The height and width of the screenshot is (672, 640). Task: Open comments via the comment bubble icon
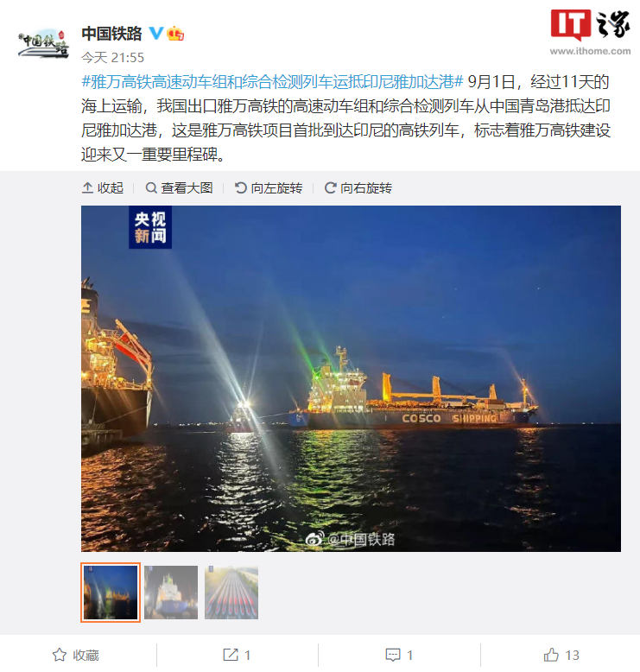(393, 655)
